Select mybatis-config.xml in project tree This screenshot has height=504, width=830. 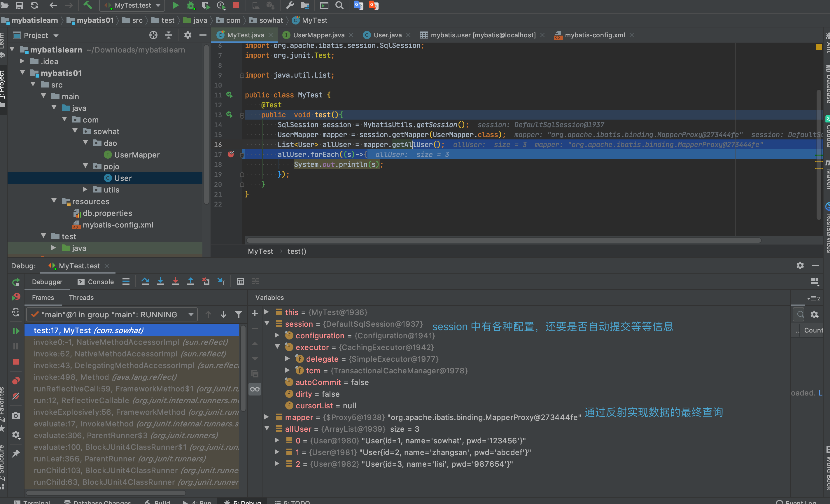(x=118, y=225)
